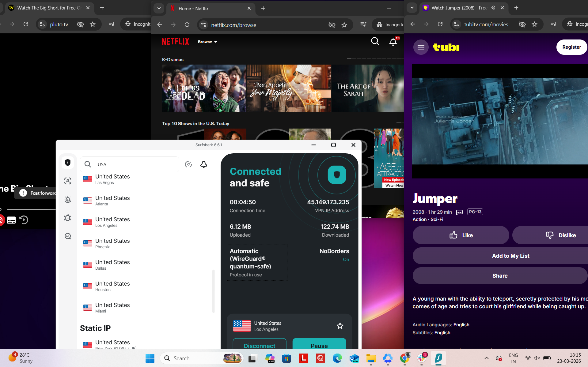The height and width of the screenshot is (367, 588).
Task: Click the rotating IP icon beside search field
Action: tap(188, 164)
